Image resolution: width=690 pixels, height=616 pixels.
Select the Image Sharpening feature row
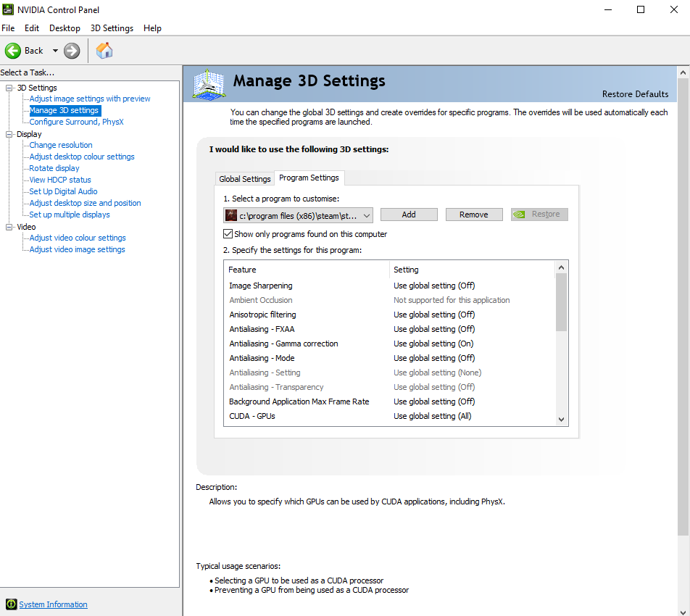click(x=389, y=286)
